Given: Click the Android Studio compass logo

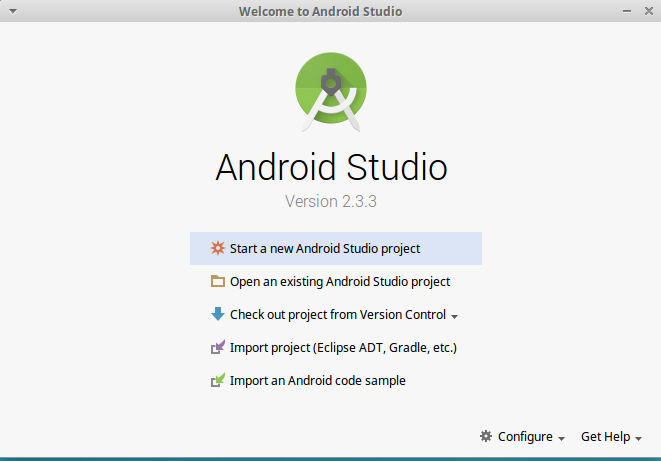Looking at the screenshot, I should click(331, 91).
